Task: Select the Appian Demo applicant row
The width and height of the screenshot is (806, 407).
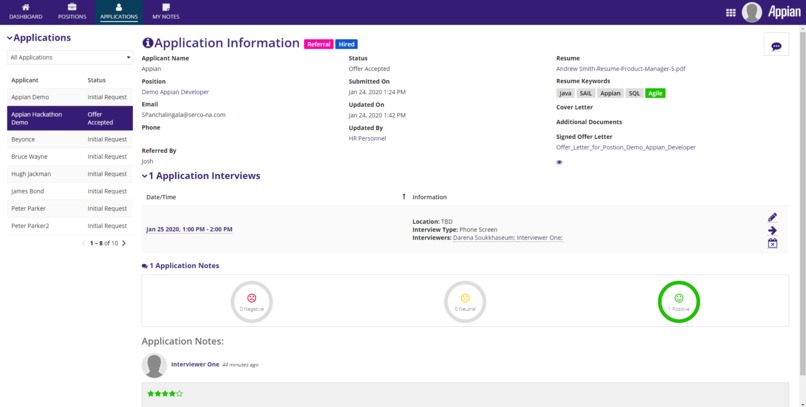Action: pyautogui.click(x=70, y=97)
